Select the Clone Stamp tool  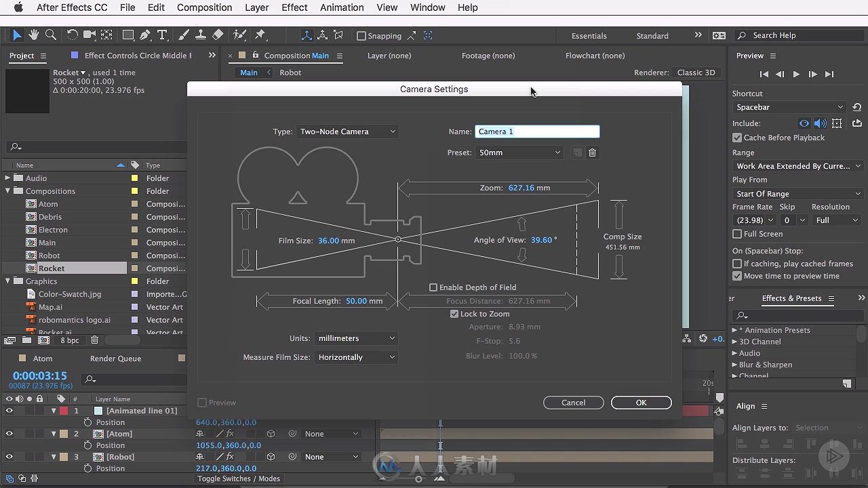(x=201, y=35)
